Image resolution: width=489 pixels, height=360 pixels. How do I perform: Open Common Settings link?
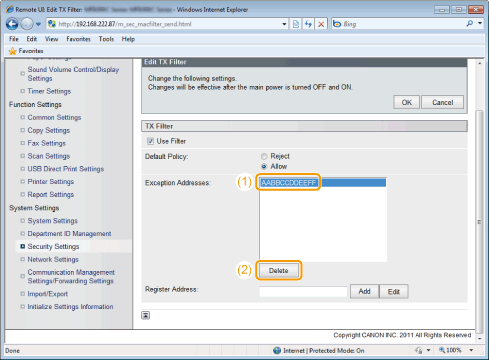[x=54, y=117]
